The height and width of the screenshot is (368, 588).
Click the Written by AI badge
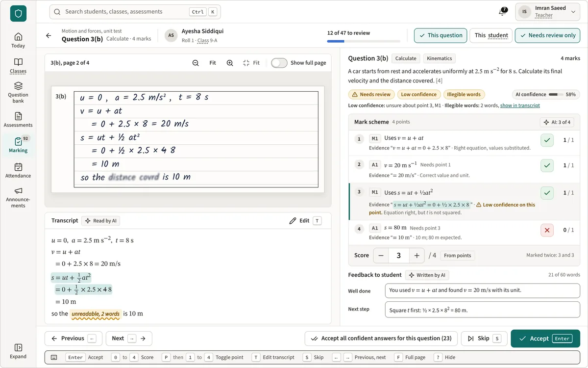pos(427,275)
